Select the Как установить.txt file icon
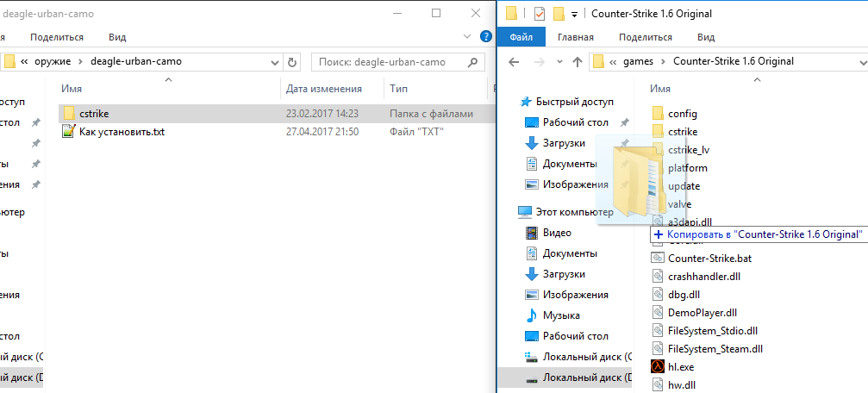The width and height of the screenshot is (868, 393). tap(69, 132)
